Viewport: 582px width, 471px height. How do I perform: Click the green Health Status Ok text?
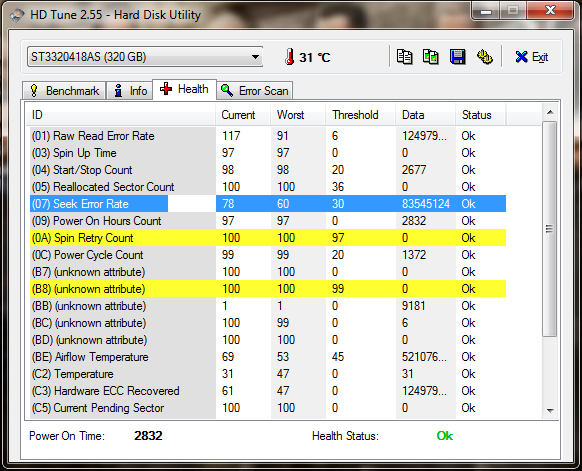445,436
